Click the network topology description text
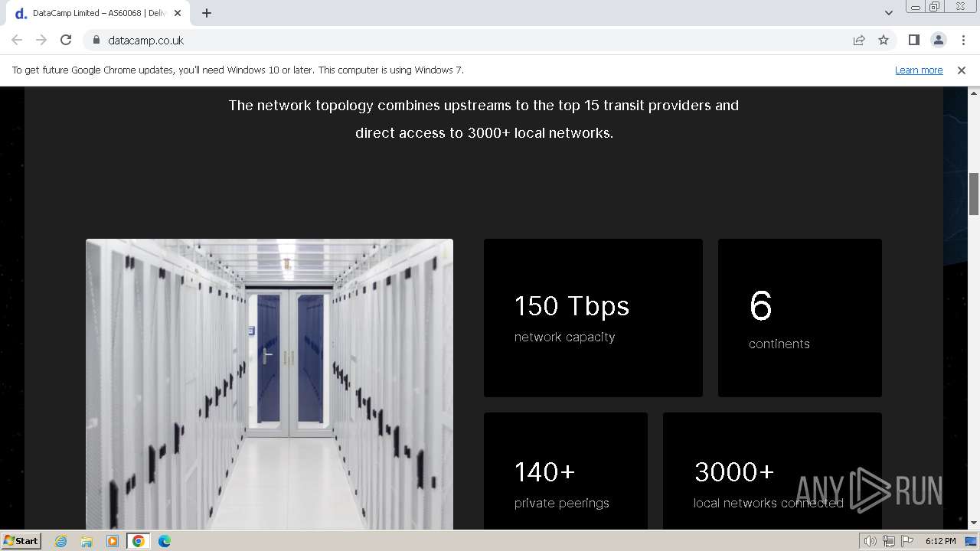This screenshot has width=980, height=551. (484, 119)
